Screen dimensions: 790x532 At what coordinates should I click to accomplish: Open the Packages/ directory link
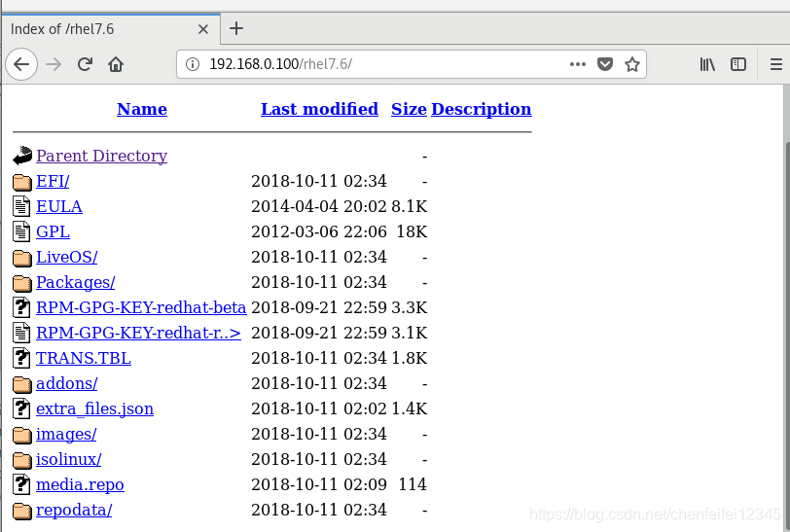76,282
